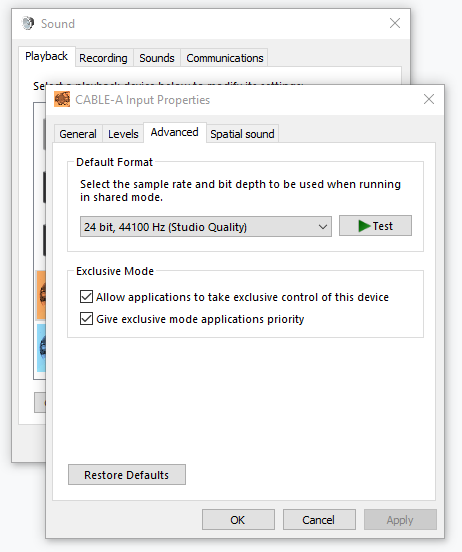Viewport: 462px width, 552px height.
Task: Click the Restore Defaults button
Action: 127,475
